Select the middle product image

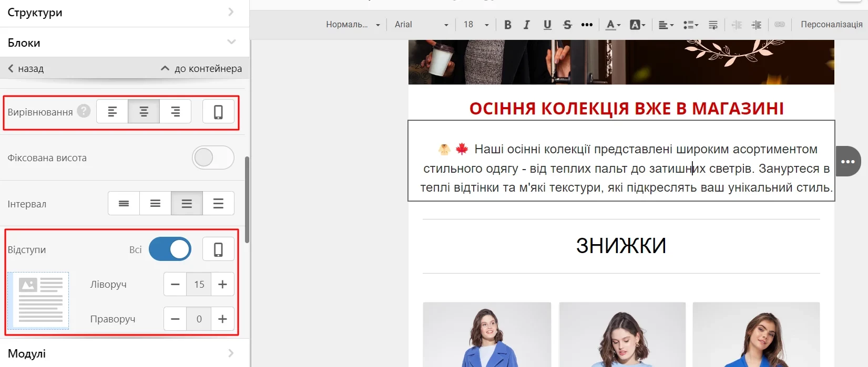click(622, 334)
